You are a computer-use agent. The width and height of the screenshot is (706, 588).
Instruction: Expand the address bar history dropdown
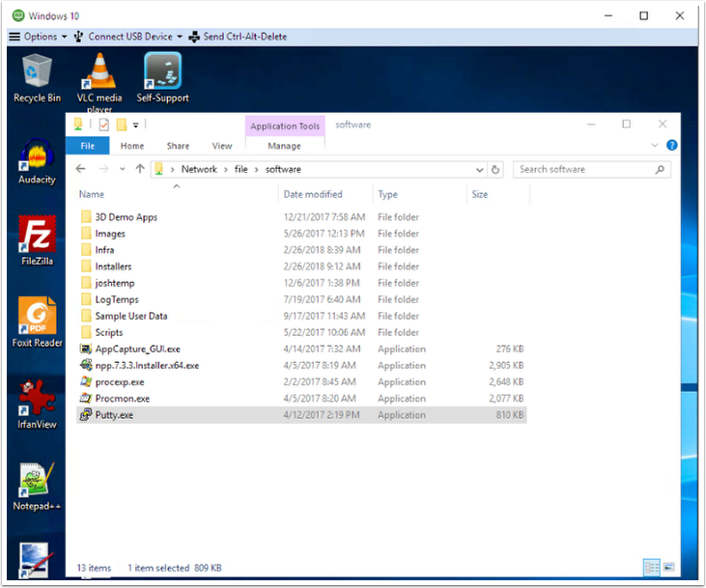pyautogui.click(x=480, y=170)
